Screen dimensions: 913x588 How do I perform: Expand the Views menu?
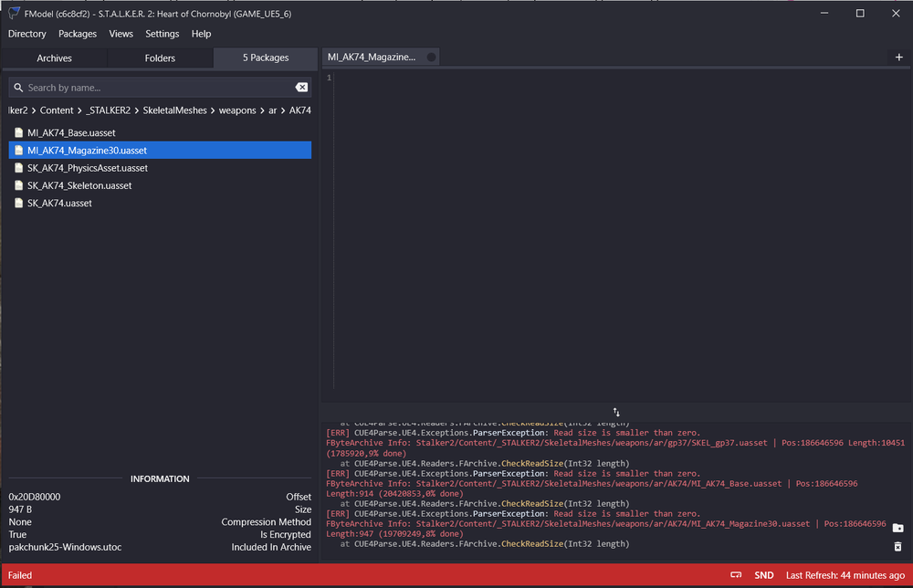pyautogui.click(x=121, y=34)
